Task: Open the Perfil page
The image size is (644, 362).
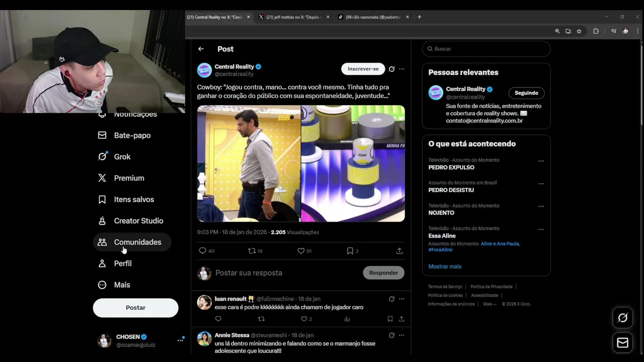Action: point(115,263)
